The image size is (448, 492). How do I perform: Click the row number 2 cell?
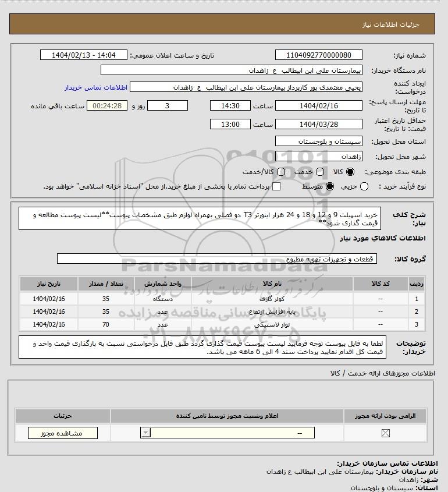[417, 312]
